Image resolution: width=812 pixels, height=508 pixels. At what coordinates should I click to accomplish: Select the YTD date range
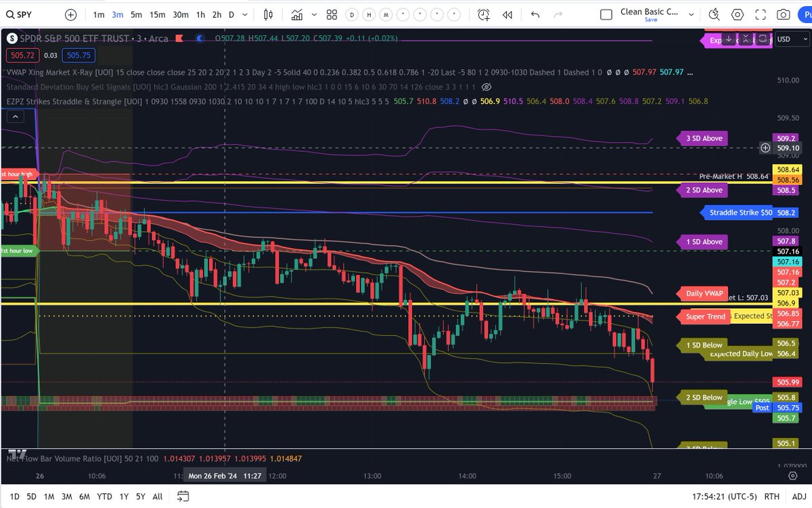click(x=105, y=496)
